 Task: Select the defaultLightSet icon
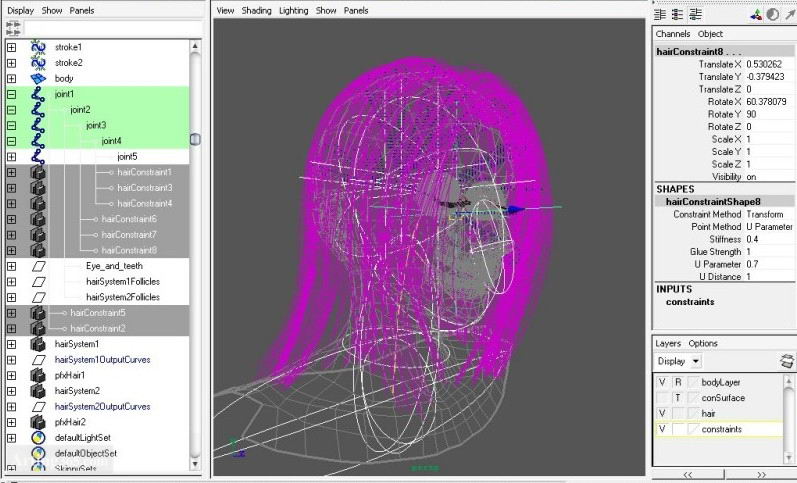(39, 438)
